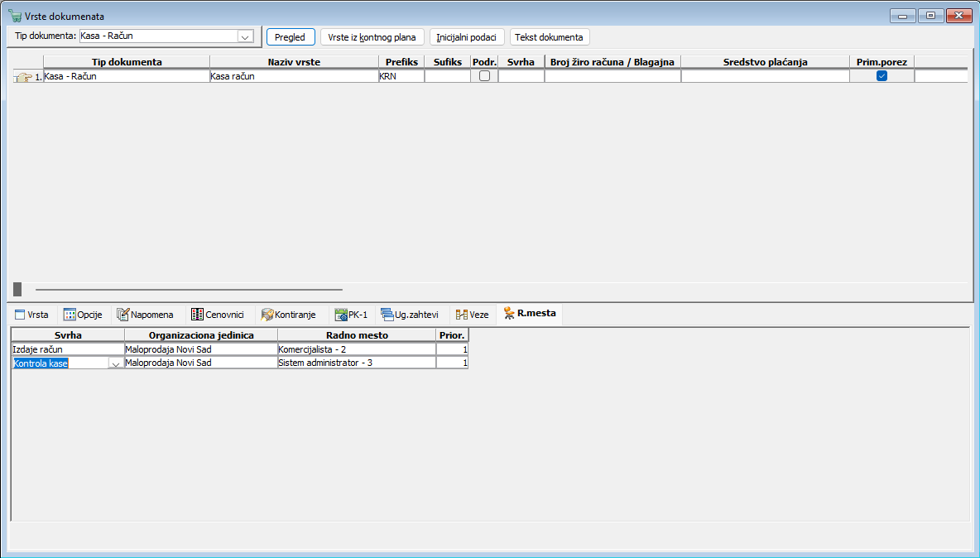Screen dimensions: 980x558
Task: Click the Organizaciona jedinica column header
Action: [201, 335]
